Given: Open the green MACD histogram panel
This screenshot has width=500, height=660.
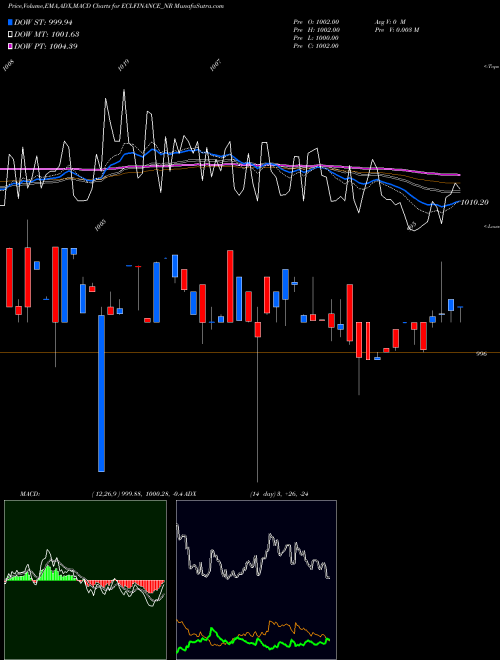Looking at the screenshot, I should (85, 580).
